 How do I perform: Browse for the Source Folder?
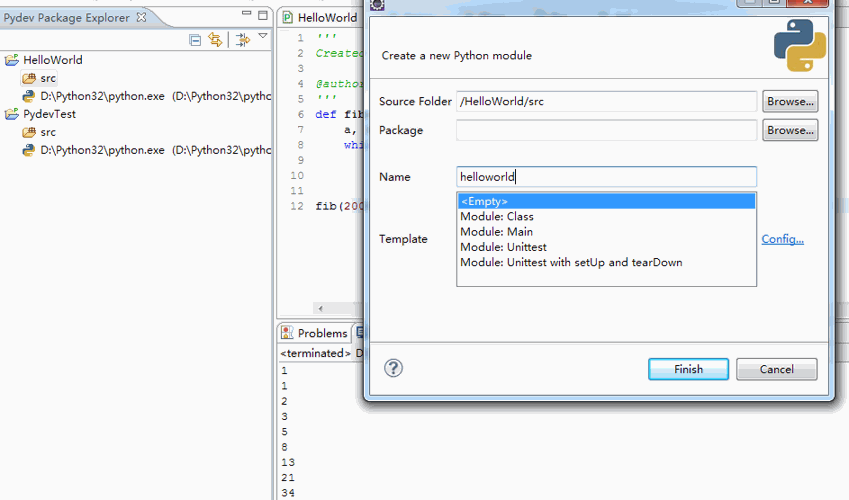(x=790, y=101)
